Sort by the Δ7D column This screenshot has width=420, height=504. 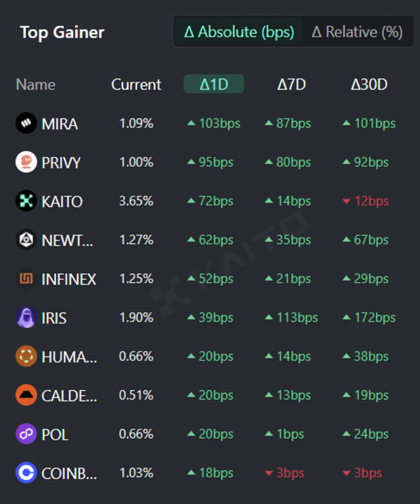[x=291, y=84]
